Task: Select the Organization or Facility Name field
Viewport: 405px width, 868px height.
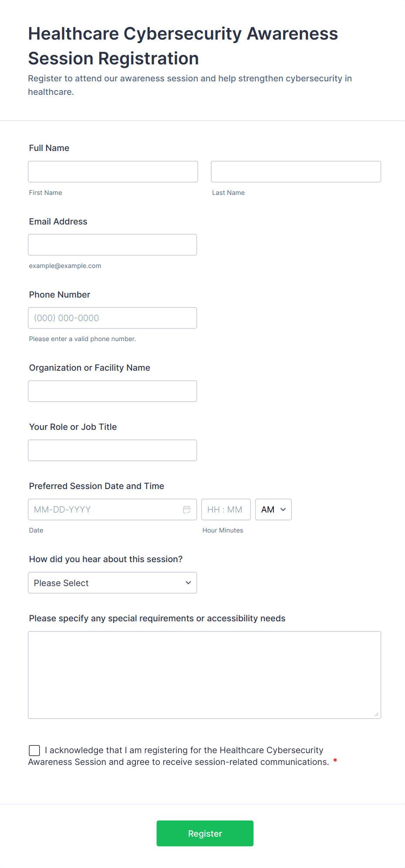Action: point(112,391)
